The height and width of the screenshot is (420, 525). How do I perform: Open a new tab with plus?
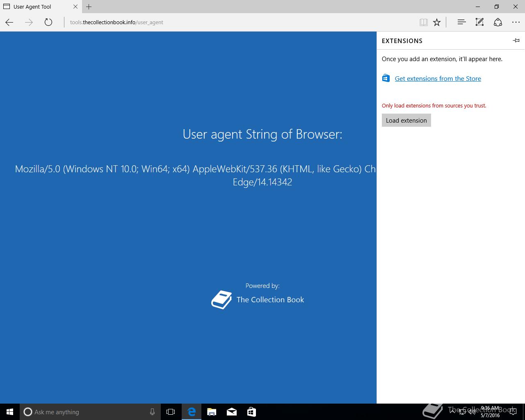(89, 7)
